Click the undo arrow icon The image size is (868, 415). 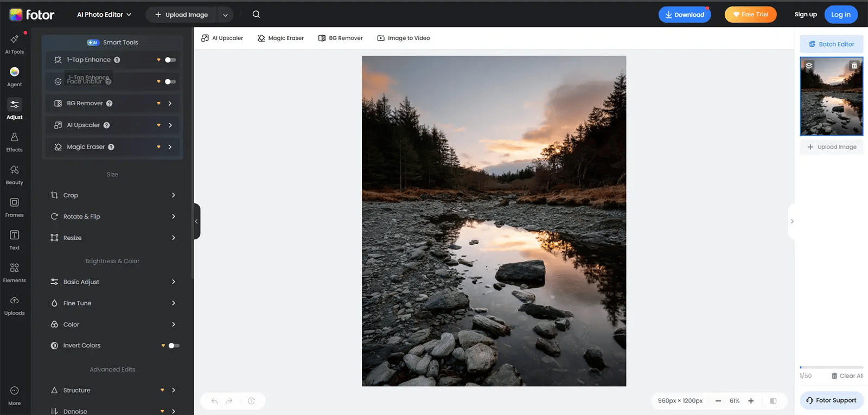215,401
